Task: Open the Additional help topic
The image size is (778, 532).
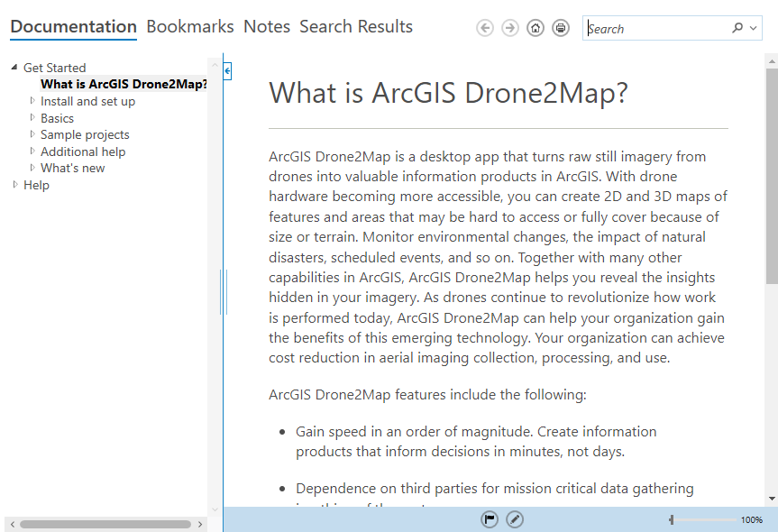Action: pos(83,151)
